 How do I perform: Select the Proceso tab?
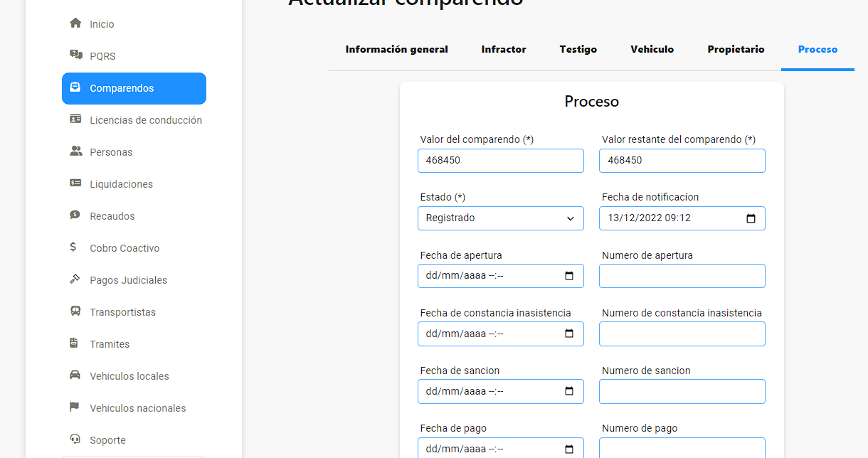coord(818,49)
